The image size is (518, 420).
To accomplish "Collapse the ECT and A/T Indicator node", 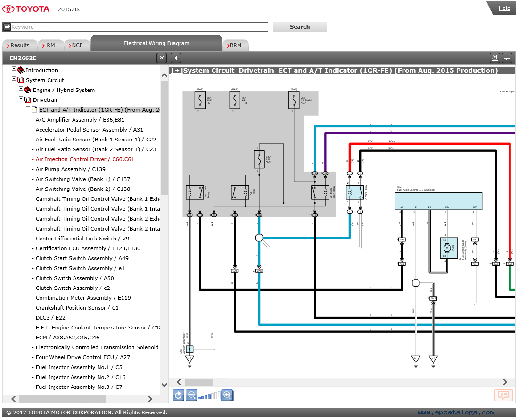I will pos(28,108).
